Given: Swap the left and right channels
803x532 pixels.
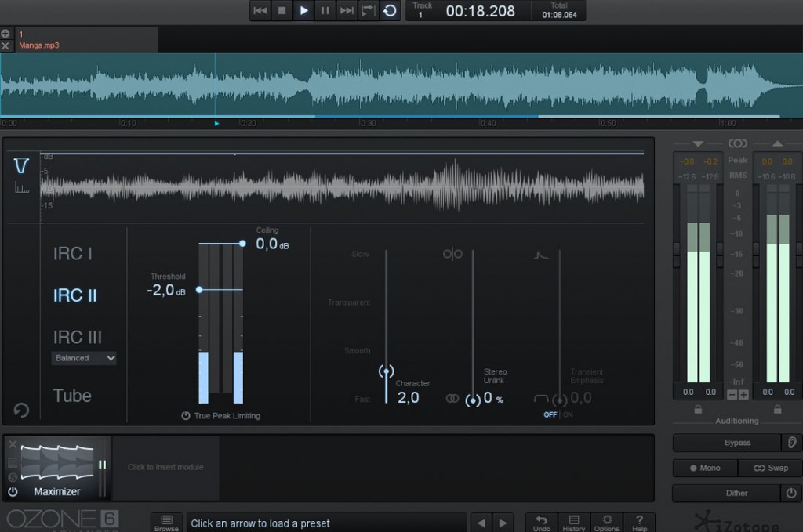Looking at the screenshot, I should tap(770, 468).
